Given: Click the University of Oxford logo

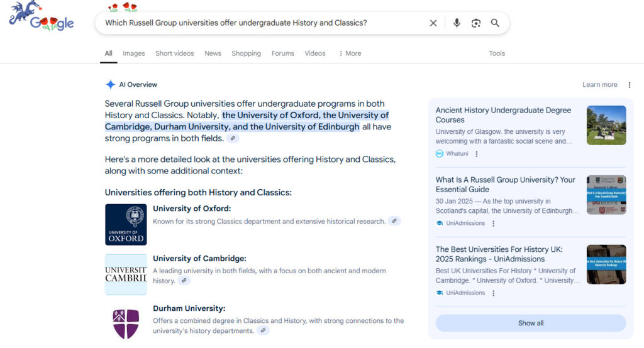Looking at the screenshot, I should point(126,224).
